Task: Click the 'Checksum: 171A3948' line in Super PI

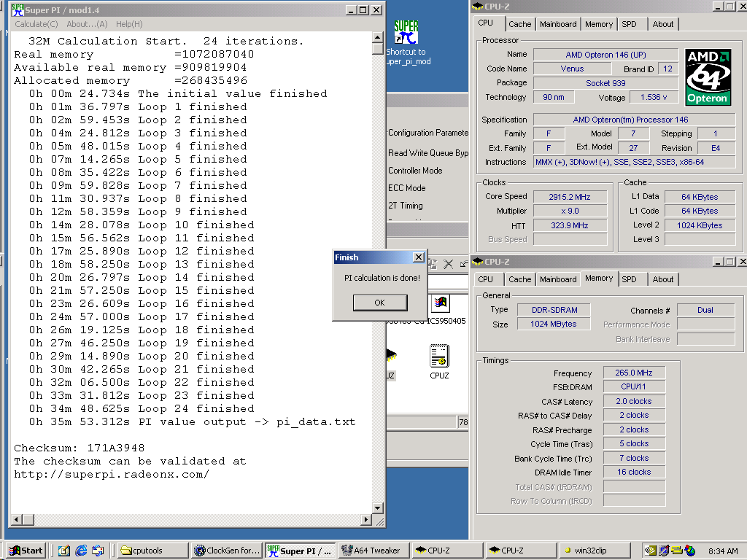Action: click(79, 448)
